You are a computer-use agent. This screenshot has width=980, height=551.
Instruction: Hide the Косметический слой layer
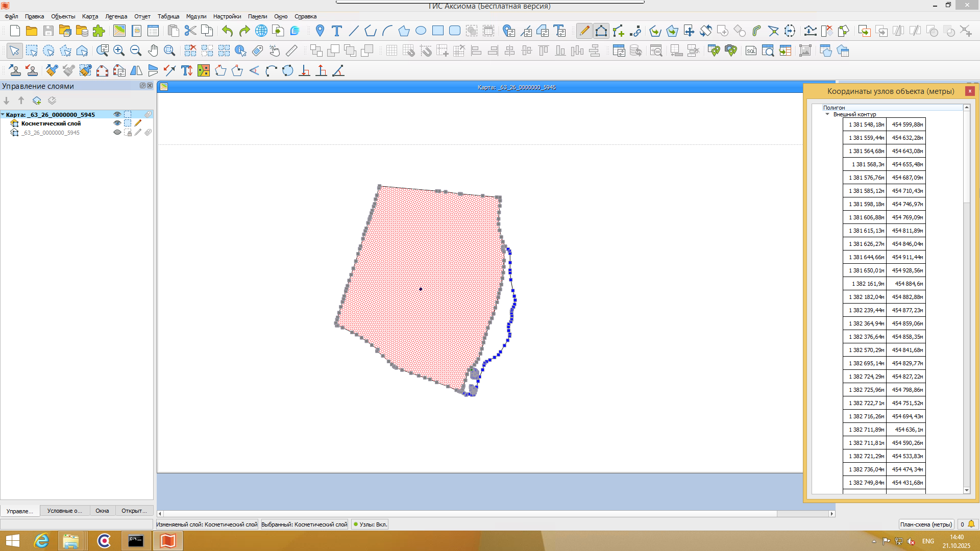[x=117, y=123]
